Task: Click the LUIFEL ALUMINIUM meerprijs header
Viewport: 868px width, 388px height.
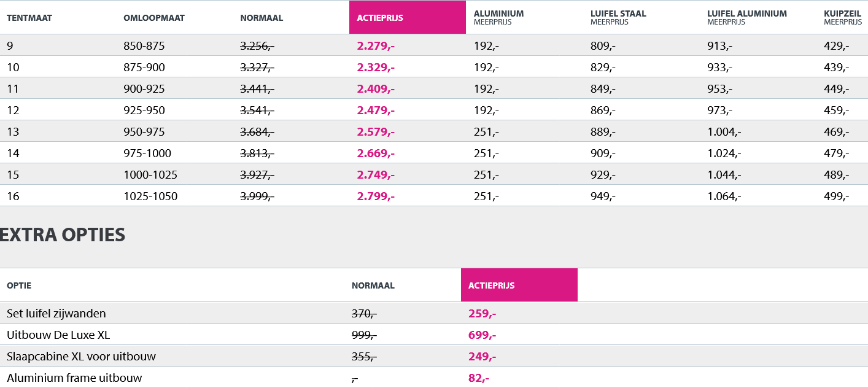Action: pyautogui.click(x=746, y=17)
